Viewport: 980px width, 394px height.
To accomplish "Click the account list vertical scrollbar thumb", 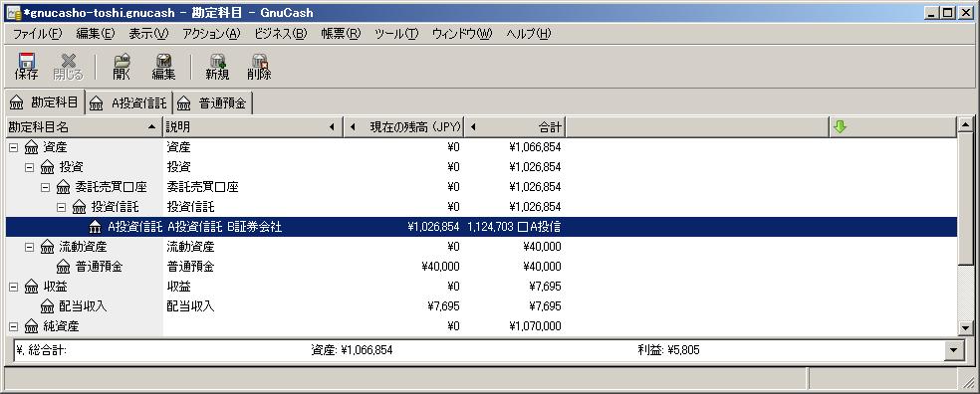I will [x=966, y=199].
